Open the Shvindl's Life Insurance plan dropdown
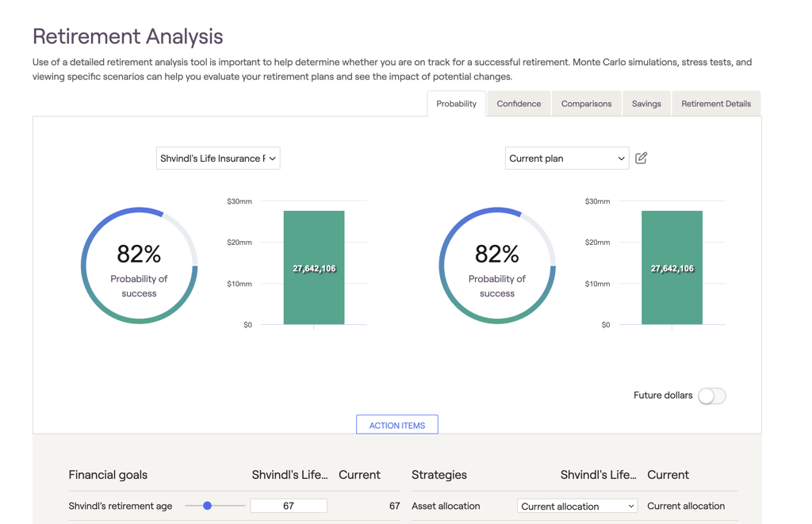The height and width of the screenshot is (524, 812). [218, 159]
